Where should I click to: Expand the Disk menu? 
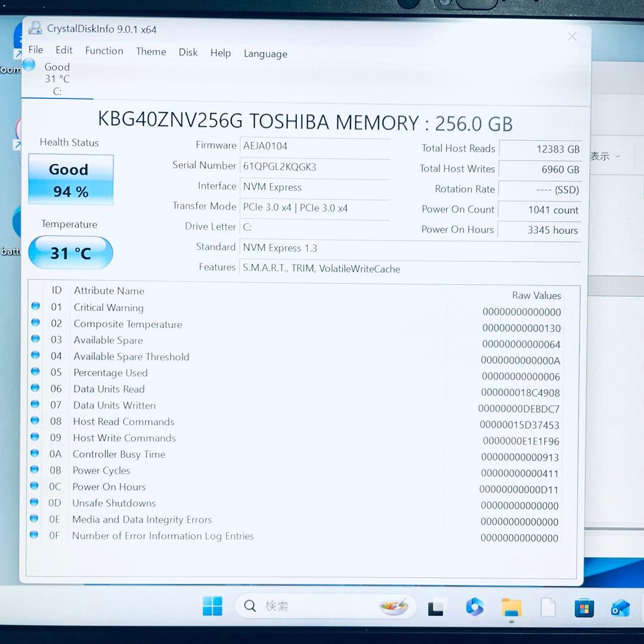188,52
